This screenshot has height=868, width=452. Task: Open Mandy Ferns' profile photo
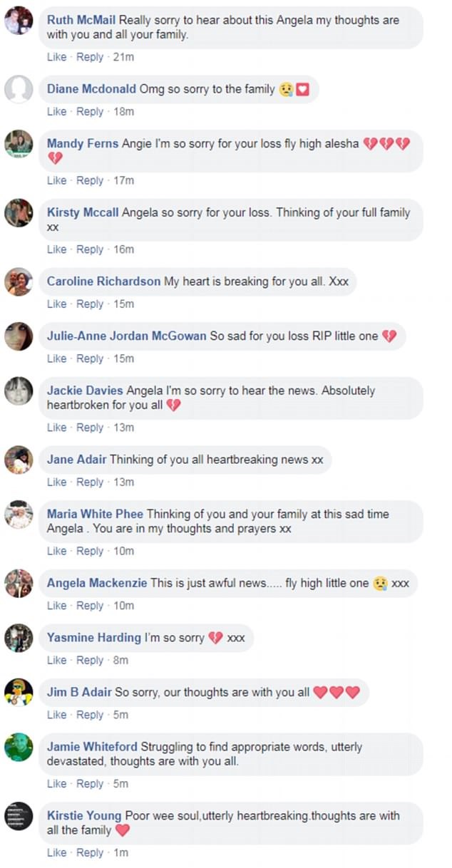pos(19,144)
